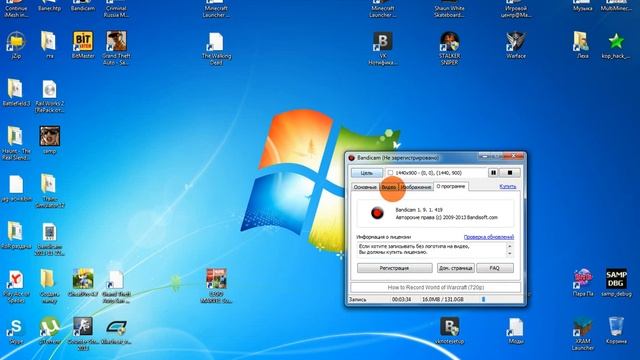Image resolution: width=640 pixels, height=360 pixels.
Task: Select the BitMaster desktop icon
Action: click(83, 45)
